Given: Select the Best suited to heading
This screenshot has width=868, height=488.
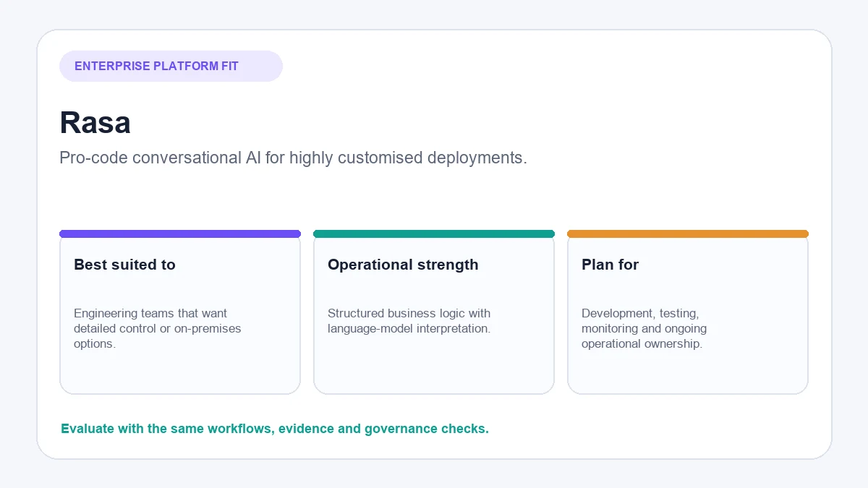Looking at the screenshot, I should click(x=124, y=265).
